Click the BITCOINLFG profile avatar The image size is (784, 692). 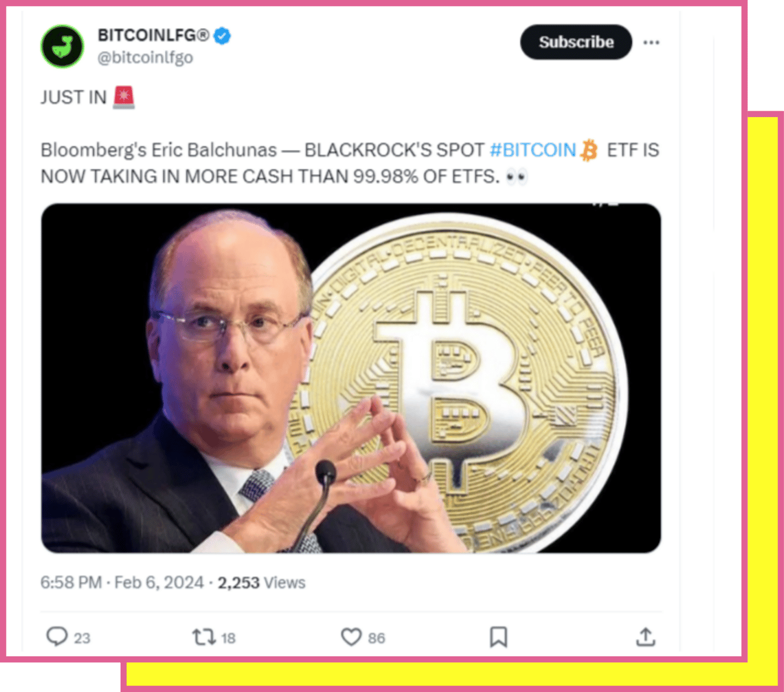(x=62, y=46)
